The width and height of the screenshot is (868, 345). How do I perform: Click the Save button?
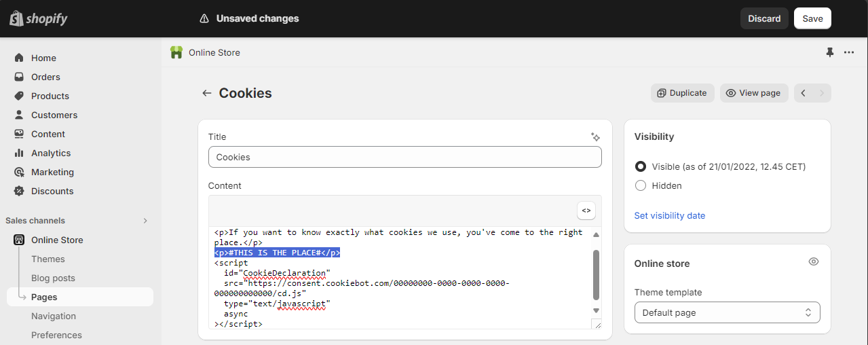pyautogui.click(x=812, y=18)
